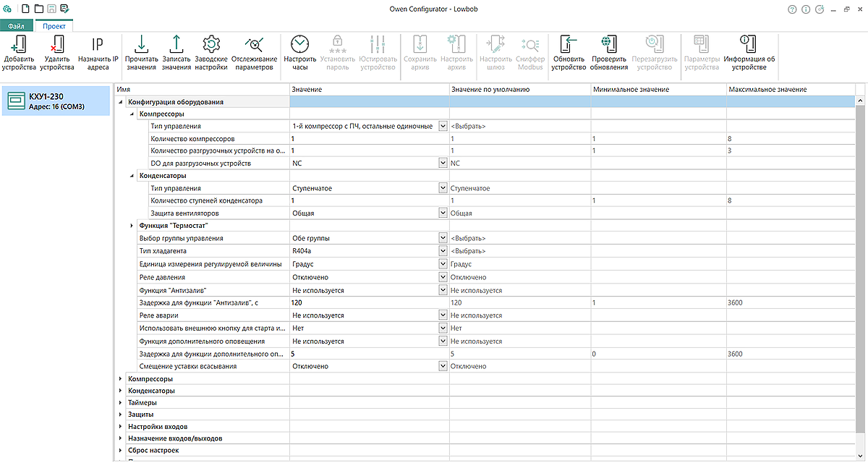Open Отслеживание параметров tool
868x463 pixels.
click(x=254, y=53)
